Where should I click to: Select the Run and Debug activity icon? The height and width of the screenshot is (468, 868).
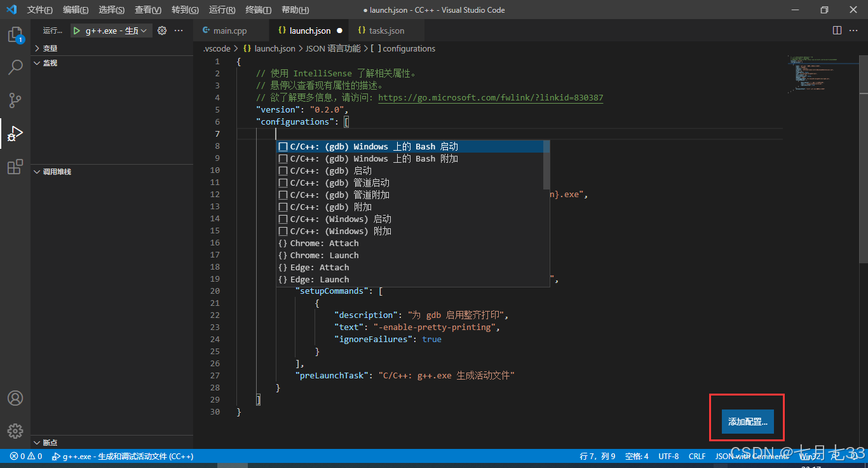(15, 134)
